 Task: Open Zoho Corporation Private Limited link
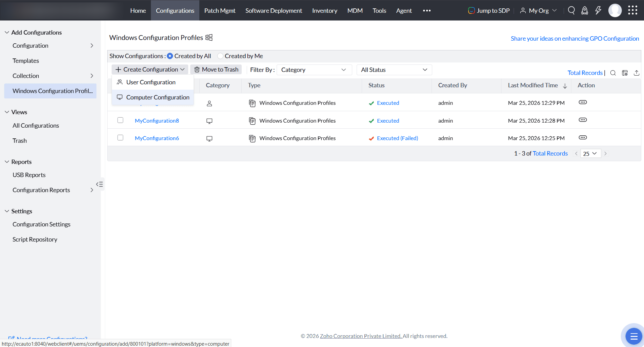[361, 336]
